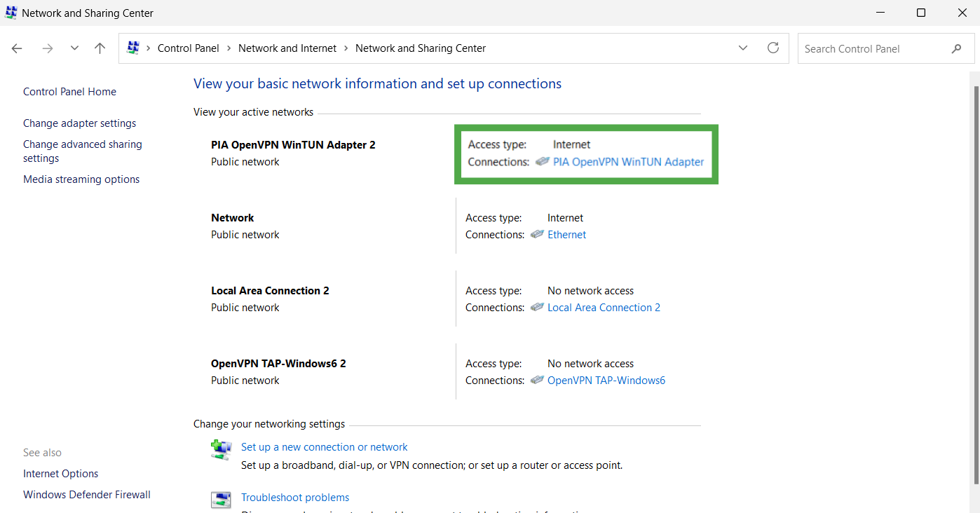Image resolution: width=980 pixels, height=513 pixels.
Task: Refresh the Network and Sharing Center page
Action: (x=773, y=48)
